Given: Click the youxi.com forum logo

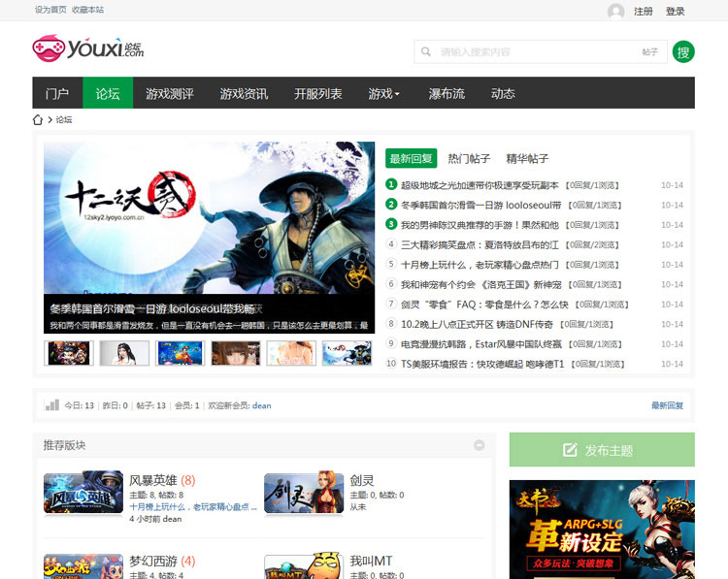Looking at the screenshot, I should 88,48.
